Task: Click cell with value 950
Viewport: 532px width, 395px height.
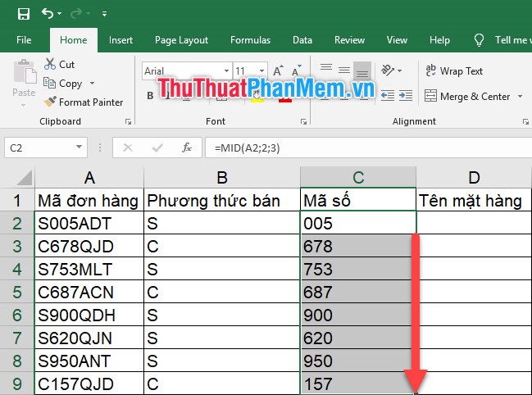Action: 358,361
